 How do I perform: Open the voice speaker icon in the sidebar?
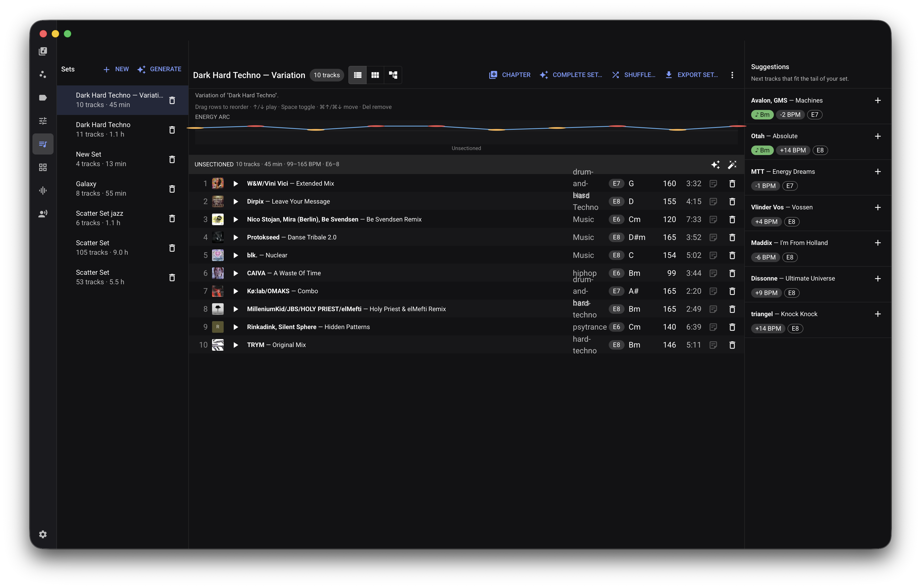pyautogui.click(x=43, y=214)
